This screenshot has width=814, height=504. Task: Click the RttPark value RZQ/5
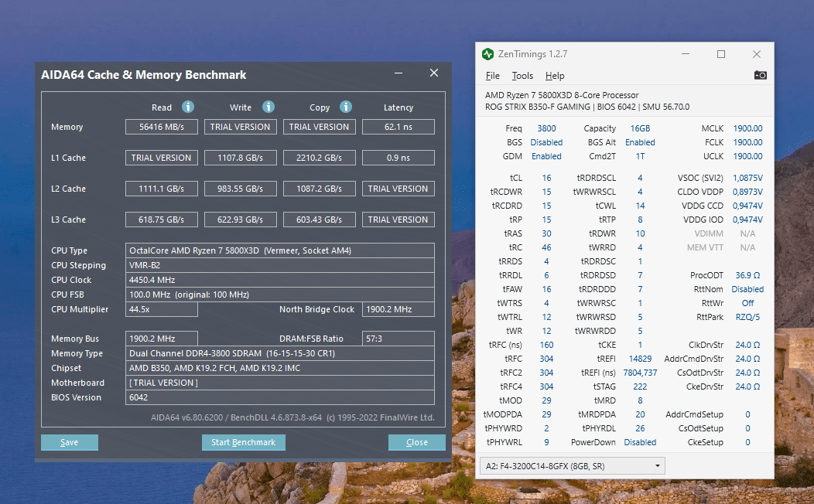click(747, 318)
